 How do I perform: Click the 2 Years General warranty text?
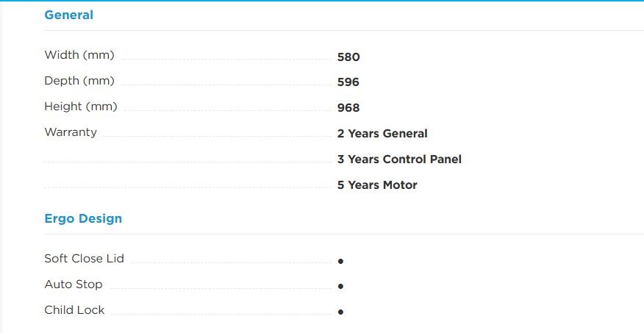pyautogui.click(x=382, y=134)
